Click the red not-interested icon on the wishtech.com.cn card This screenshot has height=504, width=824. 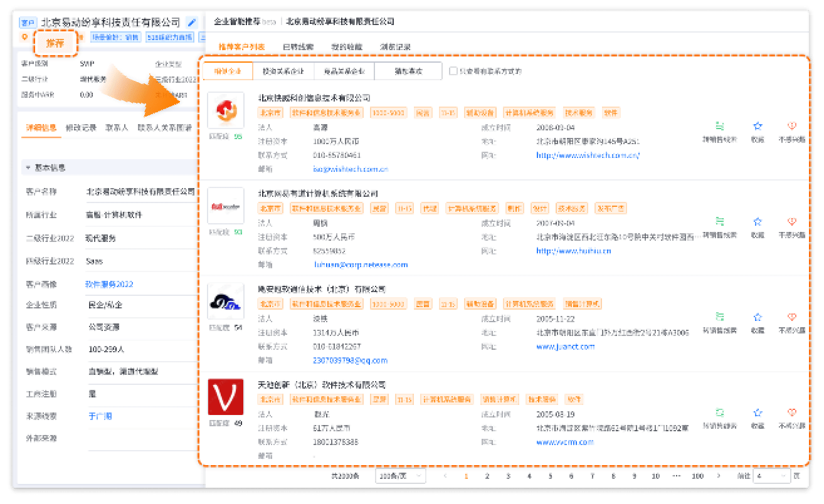(792, 127)
